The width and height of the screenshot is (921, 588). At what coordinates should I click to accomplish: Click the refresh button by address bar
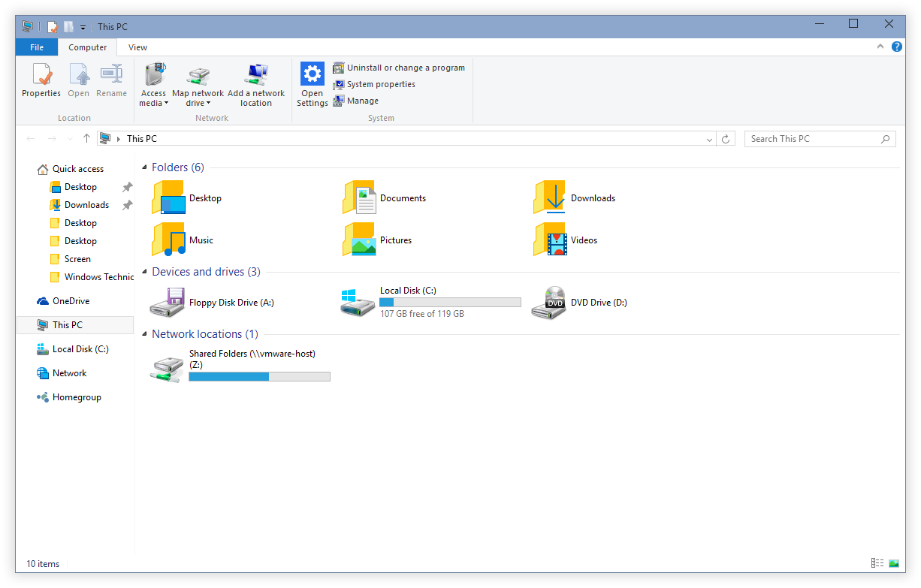[726, 139]
